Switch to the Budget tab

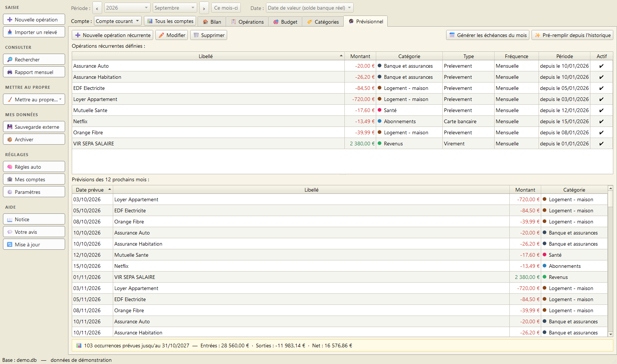click(x=285, y=22)
